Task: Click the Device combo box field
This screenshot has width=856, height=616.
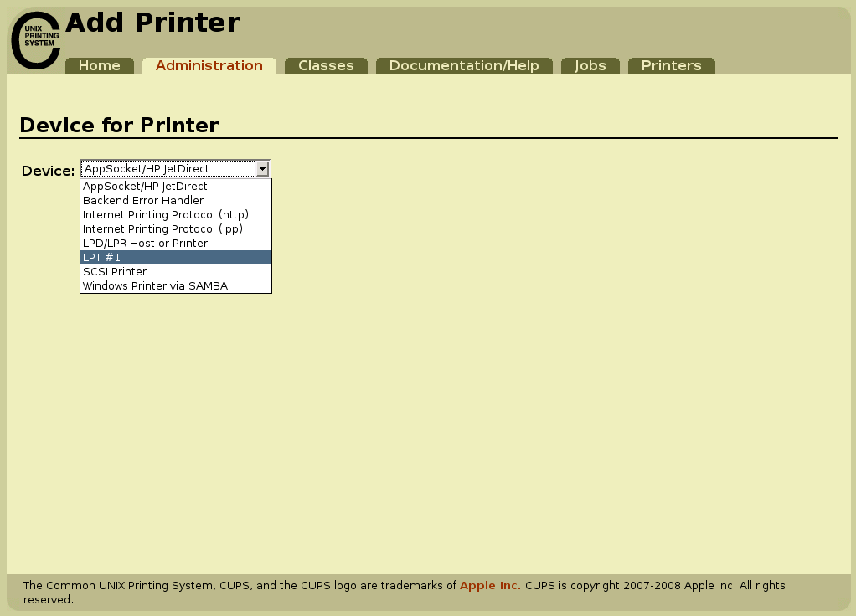Action: [x=168, y=168]
